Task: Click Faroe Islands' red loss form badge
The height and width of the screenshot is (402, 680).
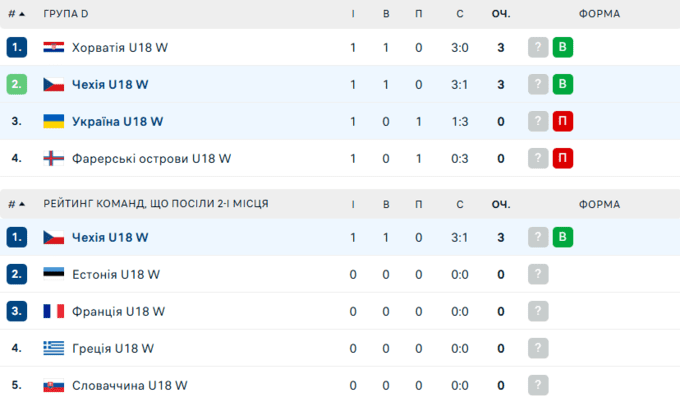Action: click(x=563, y=158)
